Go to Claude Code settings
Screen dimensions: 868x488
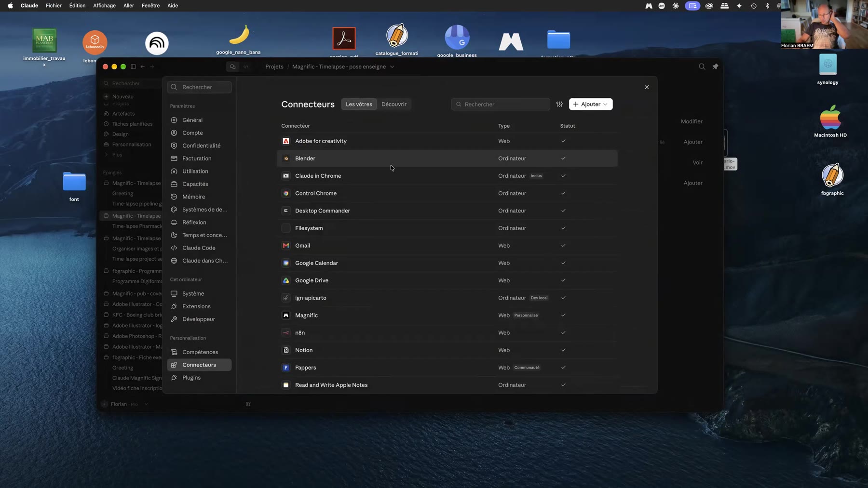199,248
